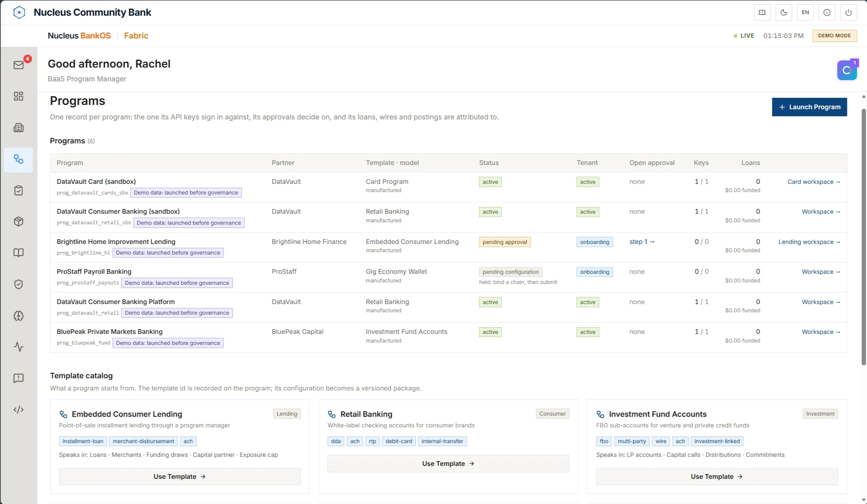The height and width of the screenshot is (504, 867).
Task: Click the pending approval status badge
Action: 505,242
